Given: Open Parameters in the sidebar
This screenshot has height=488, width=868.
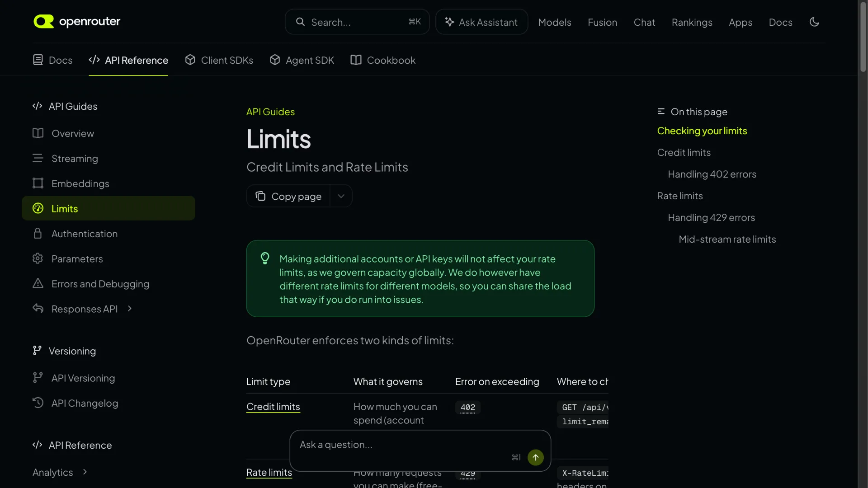Looking at the screenshot, I should [108, 259].
